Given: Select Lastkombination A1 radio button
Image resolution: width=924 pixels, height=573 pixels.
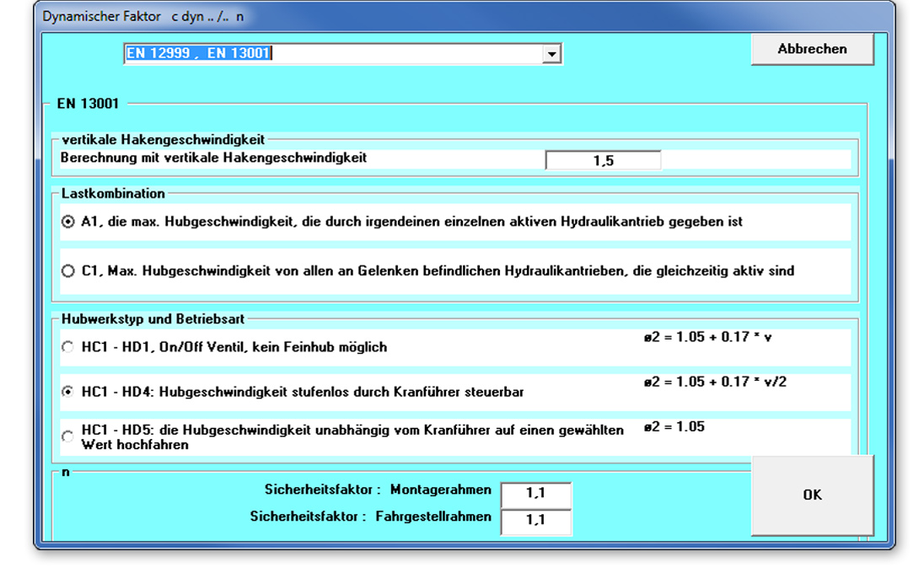Looking at the screenshot, I should tap(68, 222).
